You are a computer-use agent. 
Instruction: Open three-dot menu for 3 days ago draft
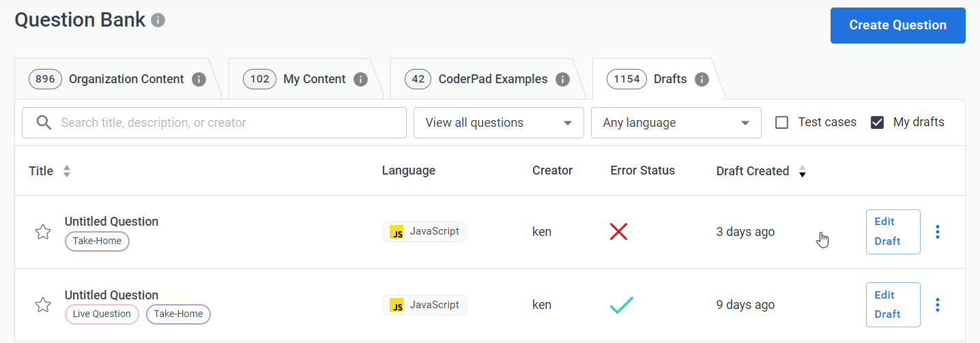coord(938,232)
